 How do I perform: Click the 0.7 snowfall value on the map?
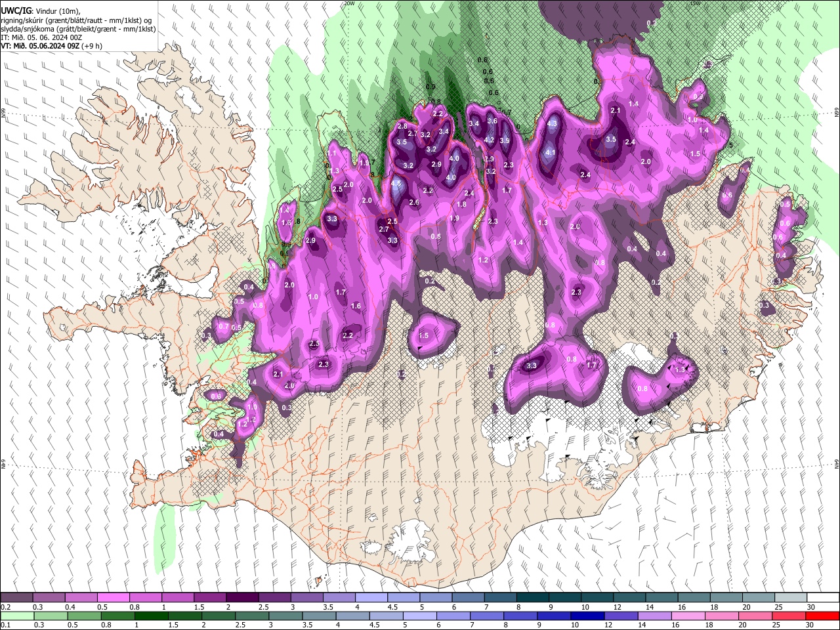[224, 326]
